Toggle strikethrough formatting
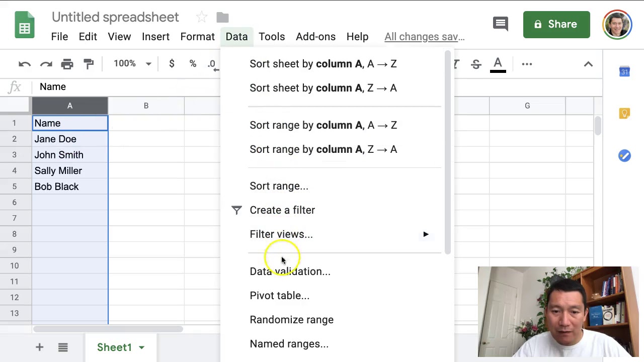The image size is (644, 362). (x=476, y=64)
